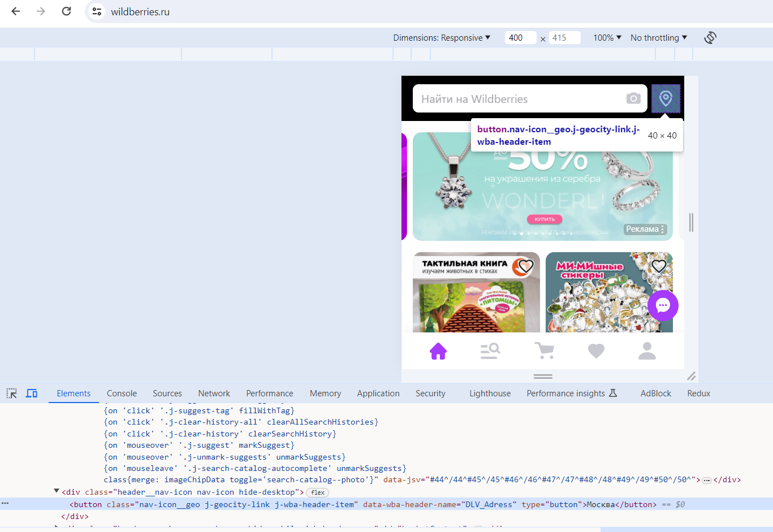Open favorites heart in bottom navigation
773x532 pixels.
(x=596, y=351)
